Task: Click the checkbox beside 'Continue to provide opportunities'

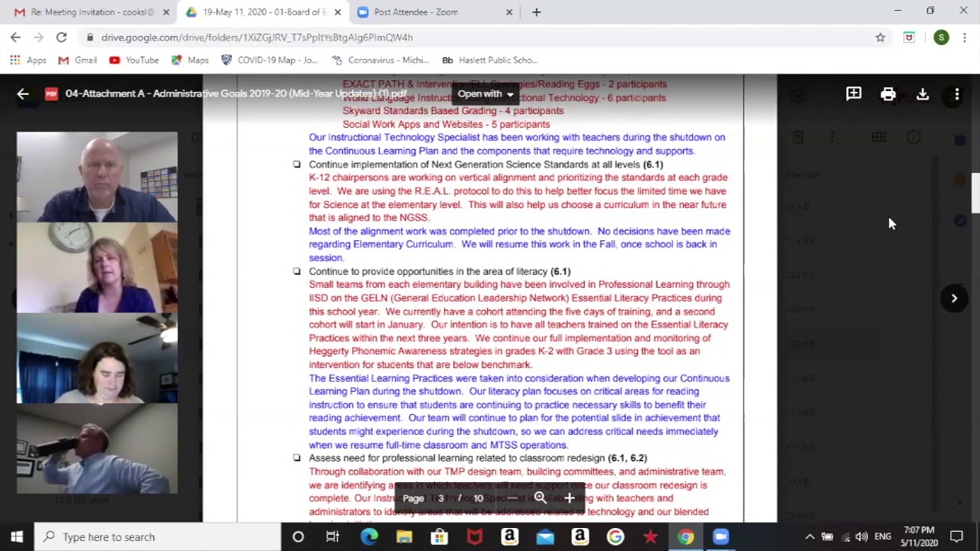Action: pos(297,271)
